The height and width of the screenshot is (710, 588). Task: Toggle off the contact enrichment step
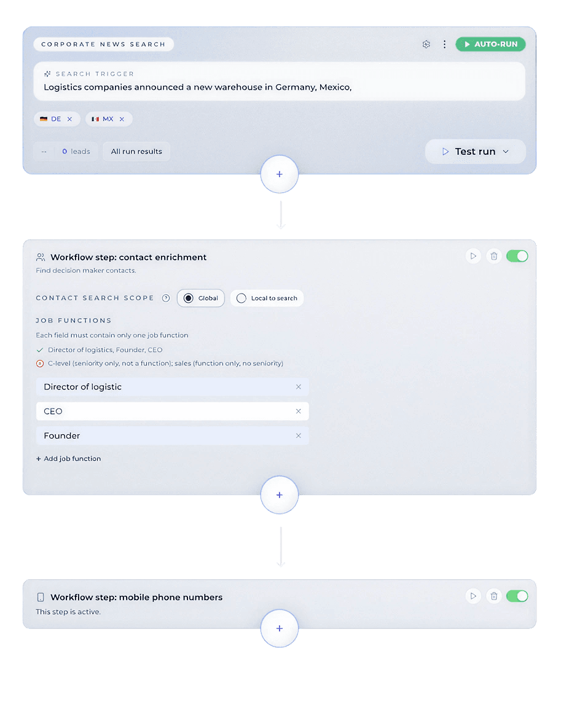517,256
